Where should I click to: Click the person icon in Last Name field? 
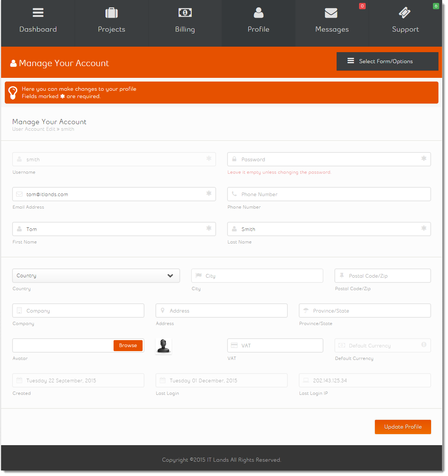click(x=234, y=229)
